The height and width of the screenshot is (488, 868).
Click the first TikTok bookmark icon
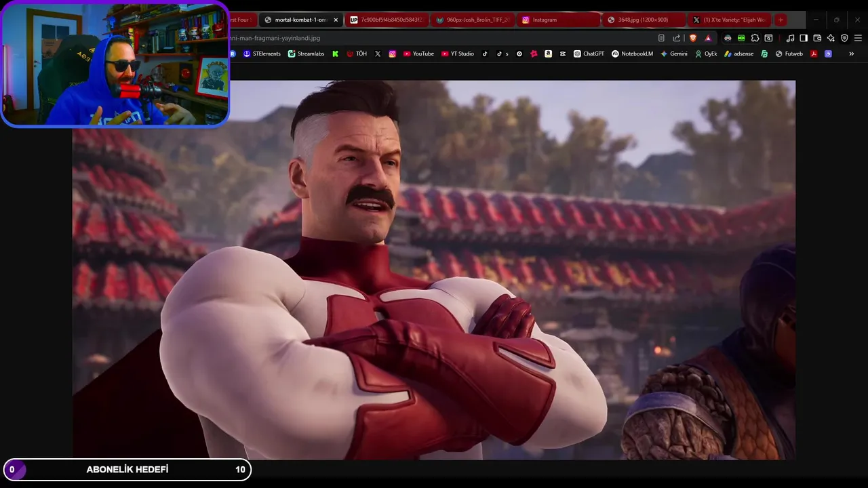click(x=485, y=54)
